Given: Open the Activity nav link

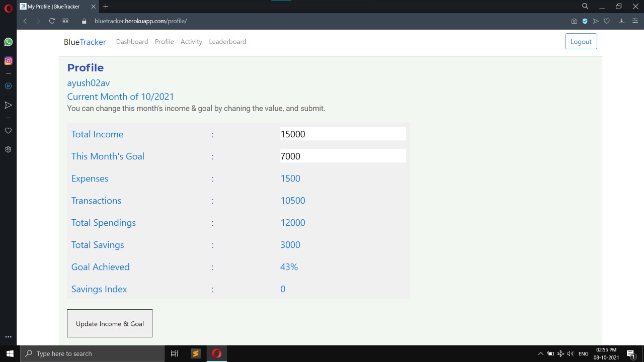Looking at the screenshot, I should pyautogui.click(x=191, y=42).
